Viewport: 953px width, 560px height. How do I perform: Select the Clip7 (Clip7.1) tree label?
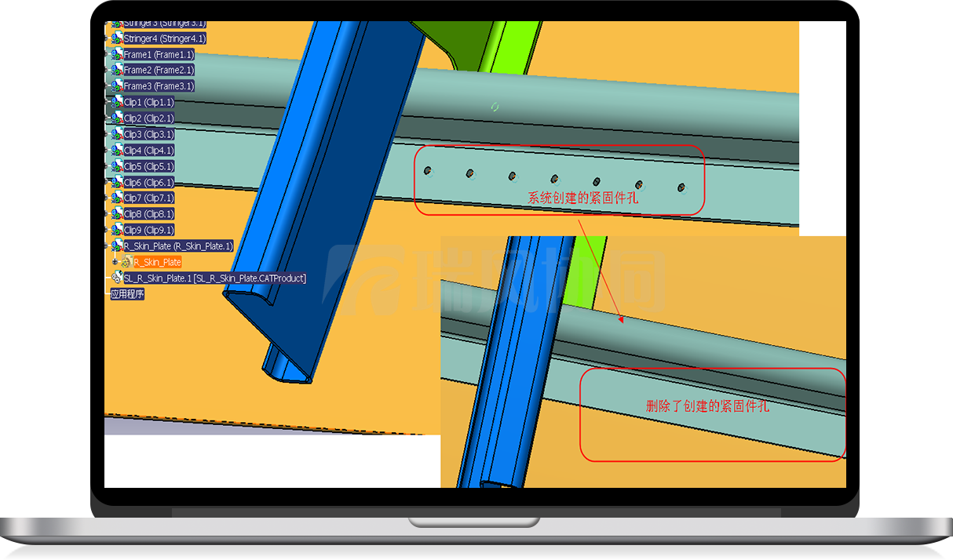click(x=149, y=198)
